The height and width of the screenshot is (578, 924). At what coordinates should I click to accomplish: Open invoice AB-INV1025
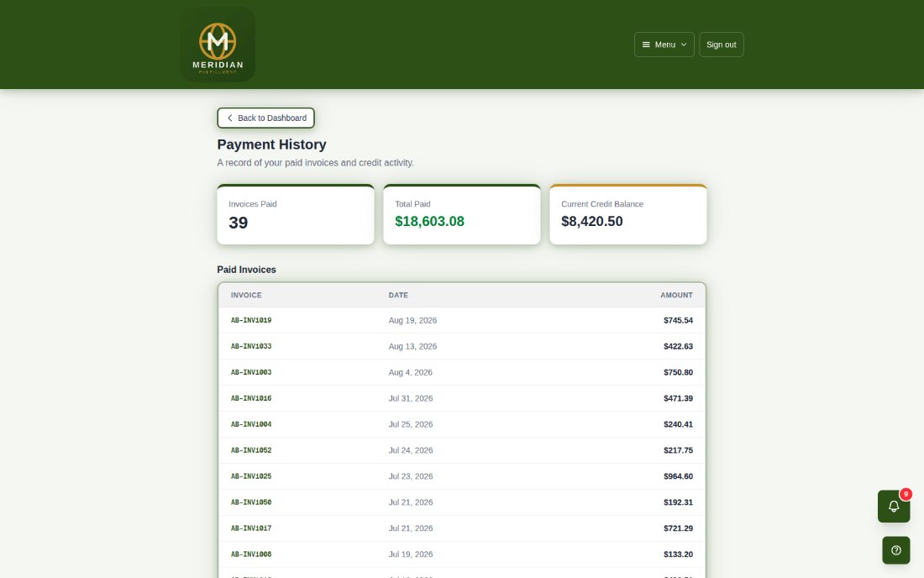pos(251,476)
